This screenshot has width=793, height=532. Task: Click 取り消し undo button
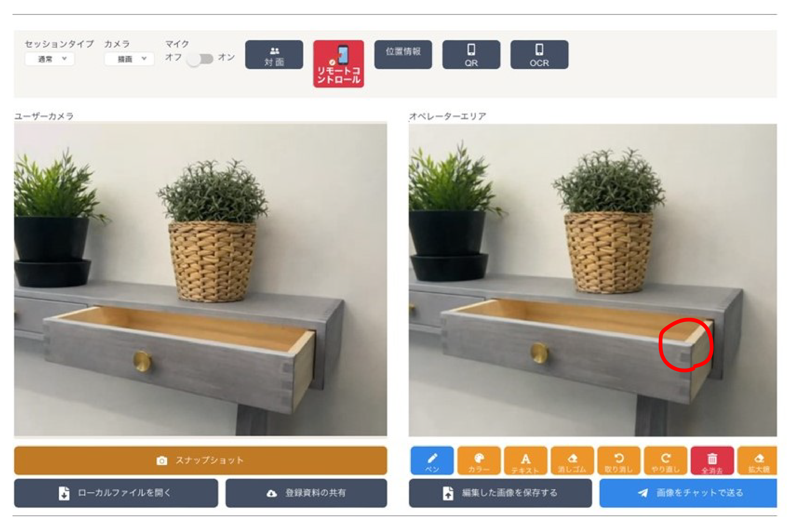coord(618,460)
